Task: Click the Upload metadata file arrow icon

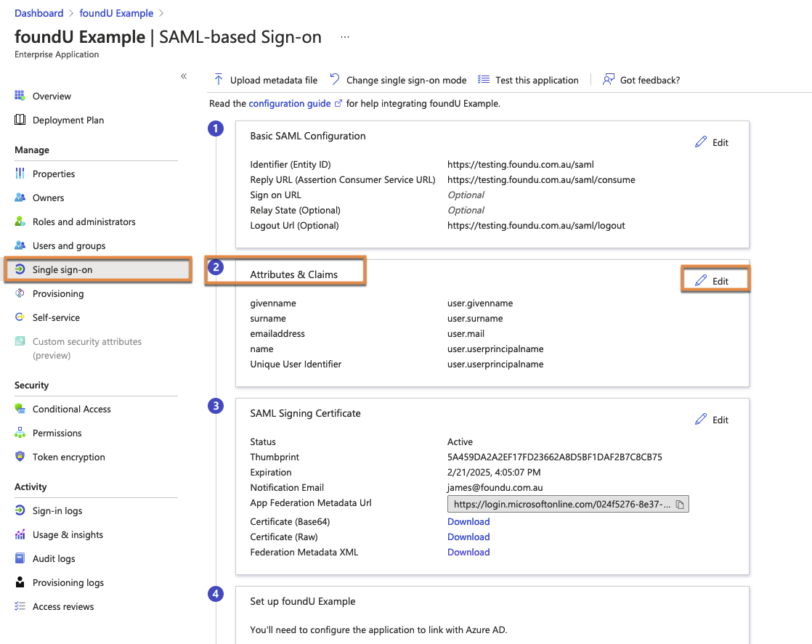Action: (219, 80)
